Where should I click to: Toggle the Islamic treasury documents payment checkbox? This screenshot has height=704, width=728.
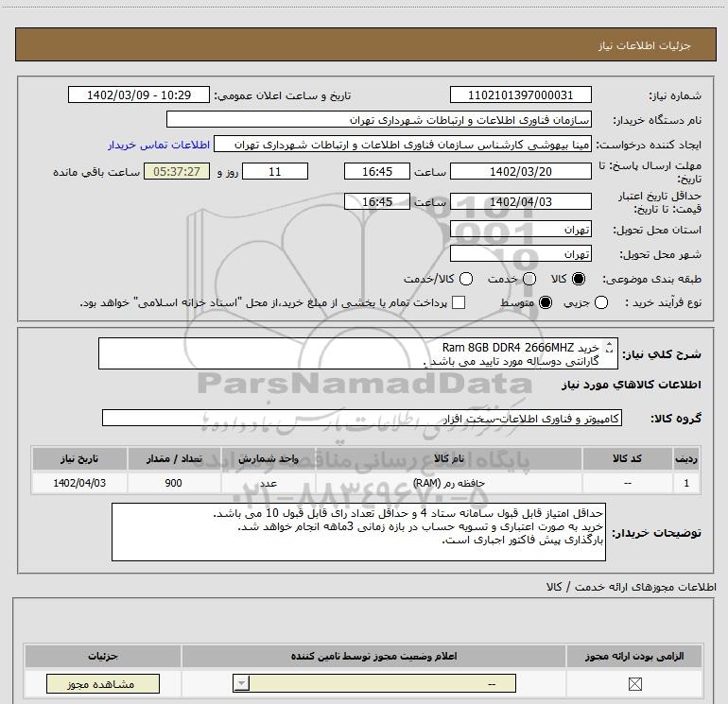pyautogui.click(x=459, y=302)
